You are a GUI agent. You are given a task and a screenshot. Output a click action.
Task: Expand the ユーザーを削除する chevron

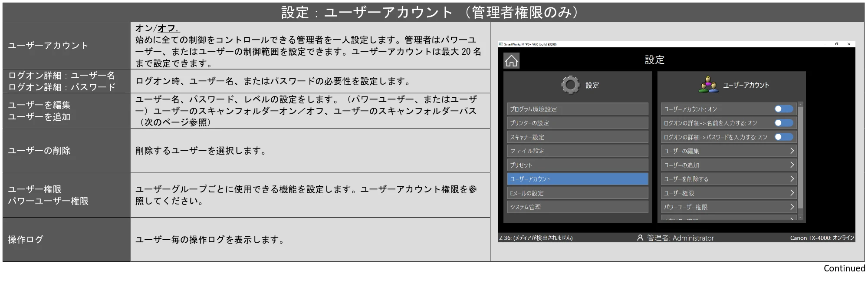click(792, 179)
